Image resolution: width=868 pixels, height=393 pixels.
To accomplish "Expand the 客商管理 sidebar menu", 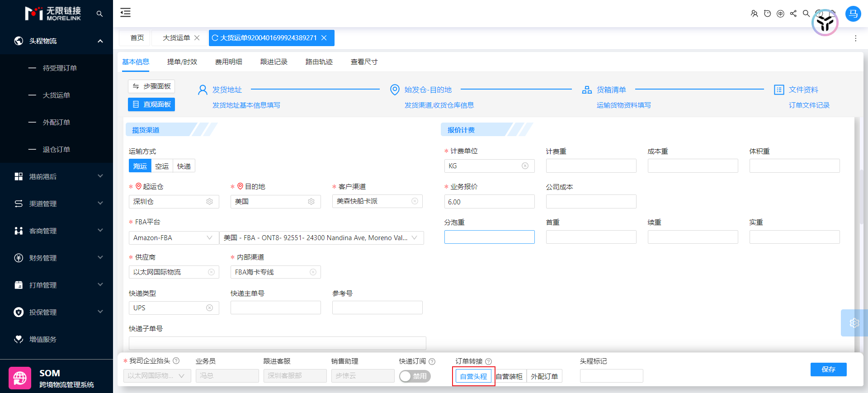I will pos(57,231).
